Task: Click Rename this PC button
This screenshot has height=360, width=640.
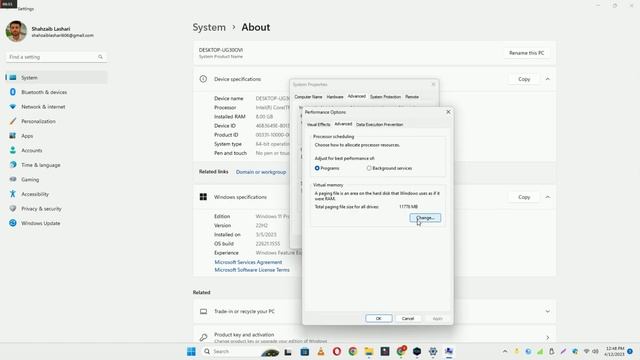Action: [x=527, y=53]
